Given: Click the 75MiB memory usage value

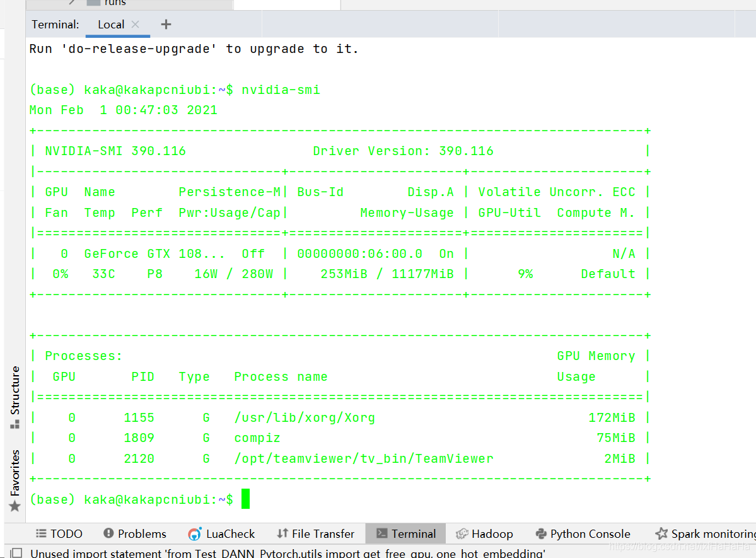Looking at the screenshot, I should 616,438.
